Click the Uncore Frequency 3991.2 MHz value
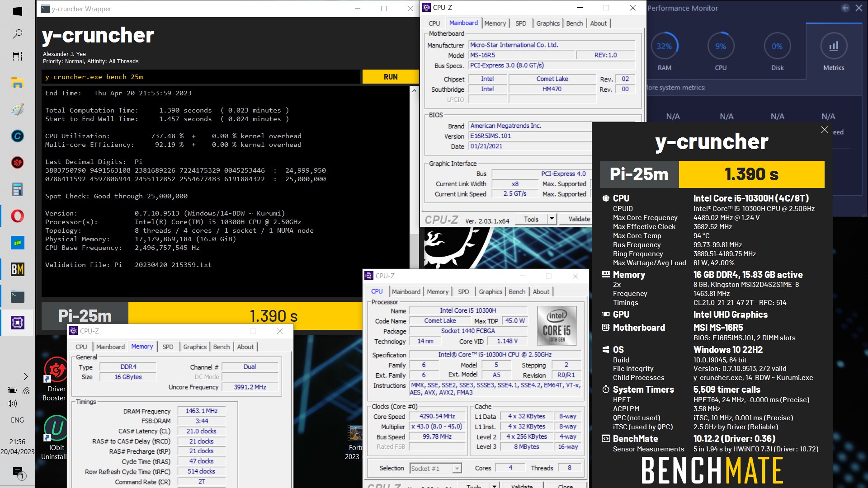The image size is (868, 488). pos(250,387)
